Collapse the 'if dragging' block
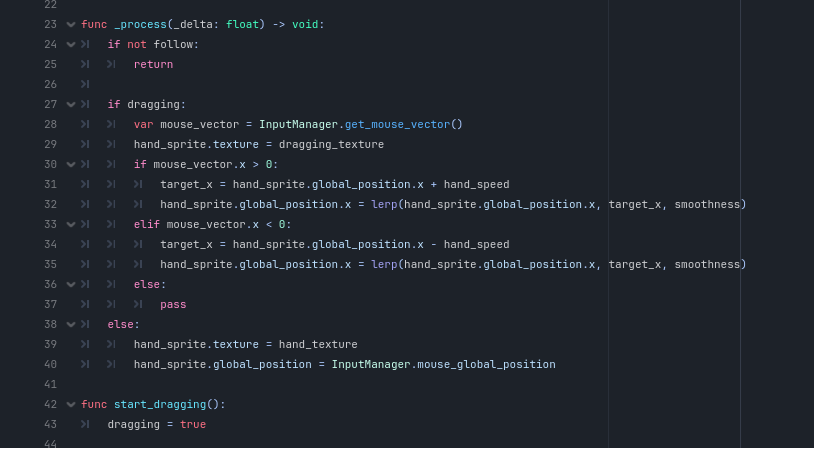814x450 pixels. click(71, 104)
